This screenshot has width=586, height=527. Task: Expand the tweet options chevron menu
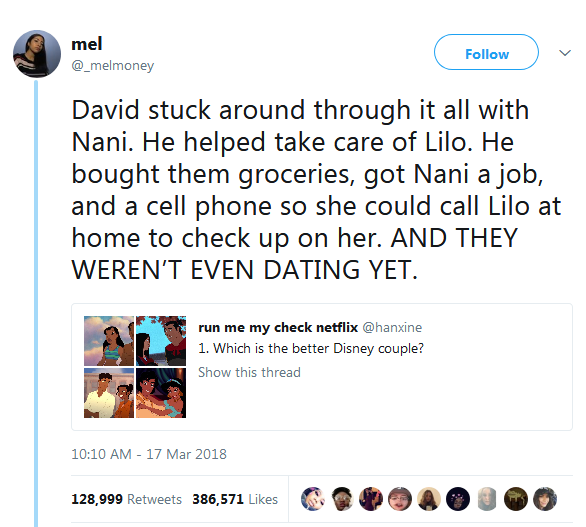(565, 53)
